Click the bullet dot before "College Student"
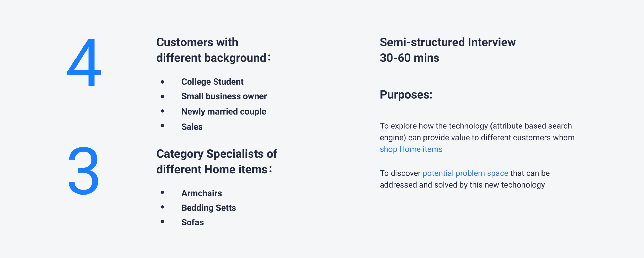The image size is (644, 258). [162, 82]
